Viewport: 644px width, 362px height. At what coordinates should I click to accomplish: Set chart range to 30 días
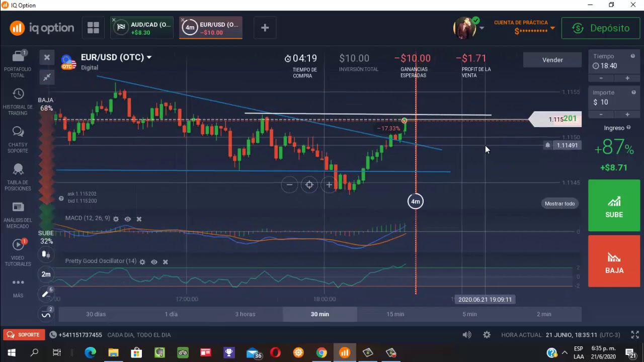coord(96,314)
